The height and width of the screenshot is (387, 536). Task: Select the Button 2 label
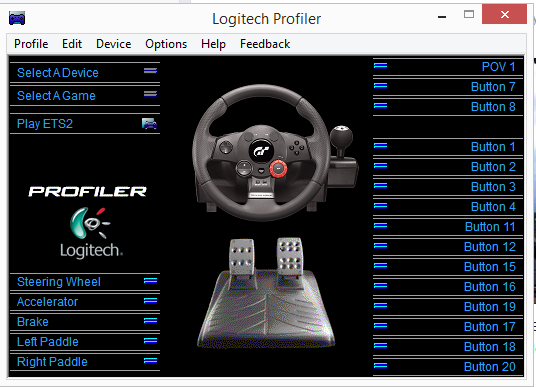[x=493, y=166]
